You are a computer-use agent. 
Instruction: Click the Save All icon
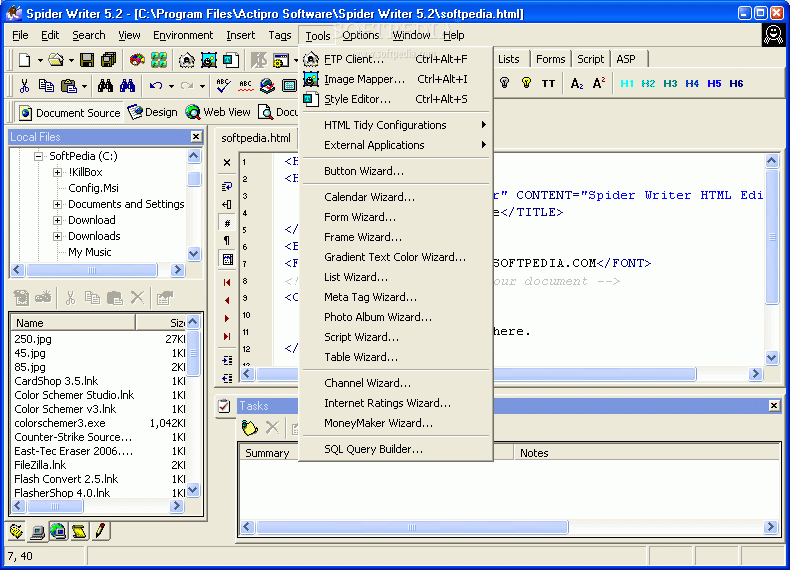pyautogui.click(x=108, y=60)
